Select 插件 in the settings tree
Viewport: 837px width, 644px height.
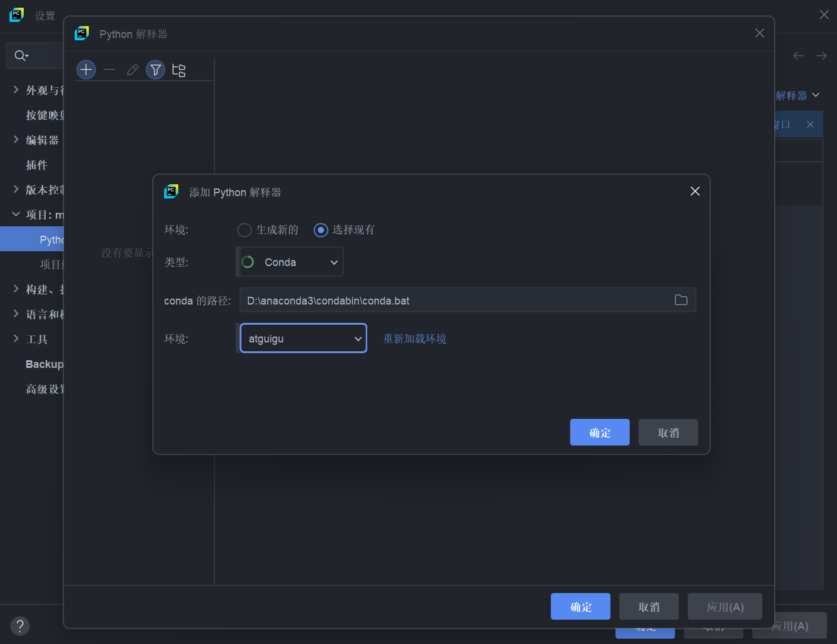point(36,165)
